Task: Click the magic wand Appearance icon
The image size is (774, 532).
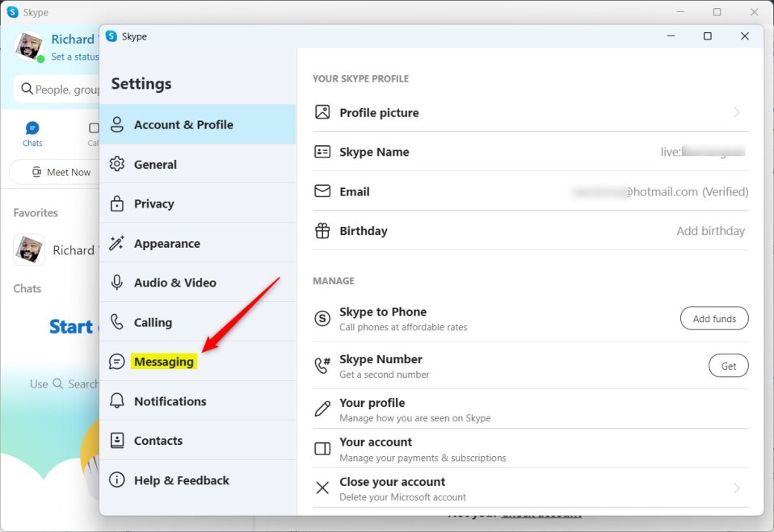Action: pyautogui.click(x=117, y=242)
